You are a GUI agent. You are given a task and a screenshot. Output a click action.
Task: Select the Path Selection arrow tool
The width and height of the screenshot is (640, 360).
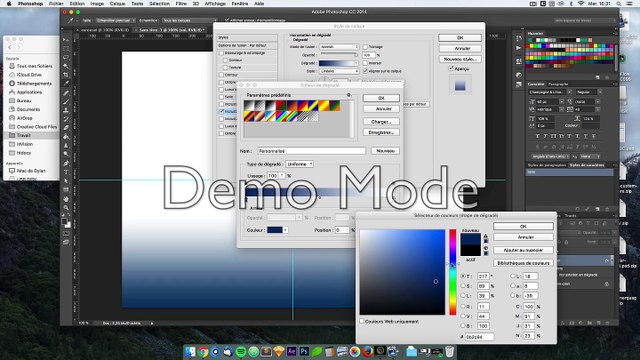(66, 181)
